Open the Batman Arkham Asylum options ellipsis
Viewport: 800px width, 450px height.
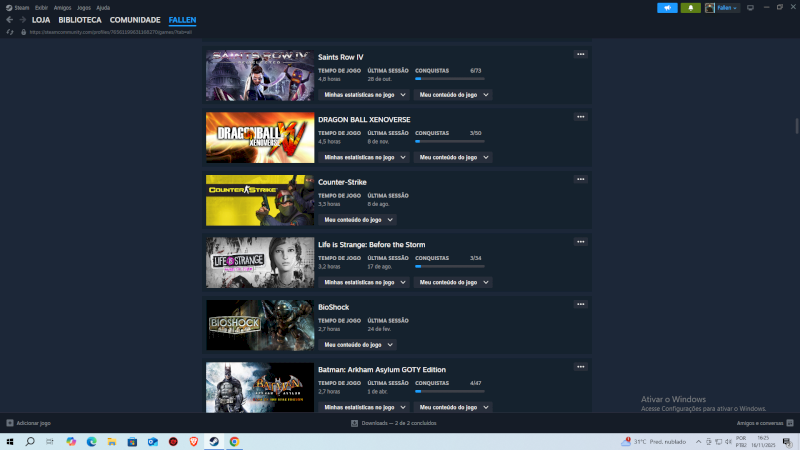pyautogui.click(x=581, y=367)
